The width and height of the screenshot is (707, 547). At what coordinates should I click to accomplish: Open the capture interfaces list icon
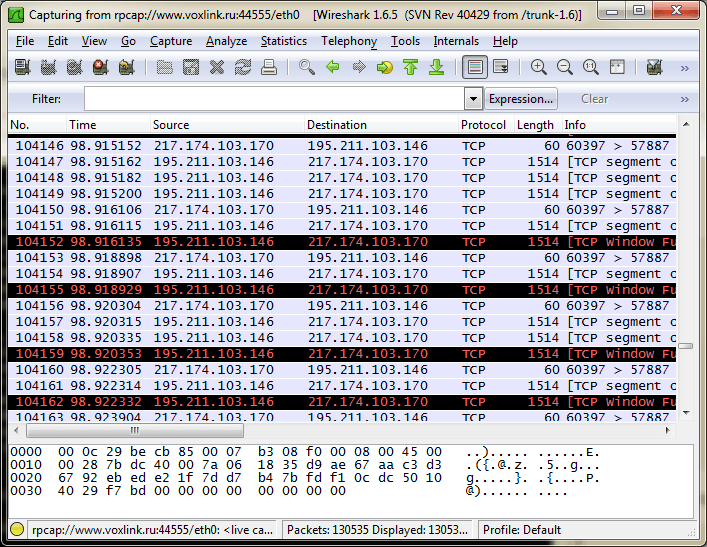point(22,67)
